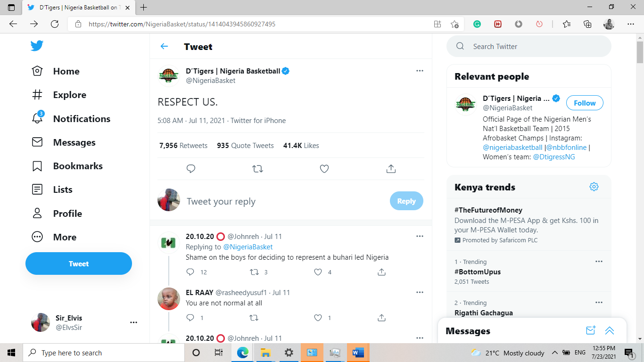Screen dimensions: 644x362
Task: Open Windows notification center icon
Action: [x=628, y=353]
